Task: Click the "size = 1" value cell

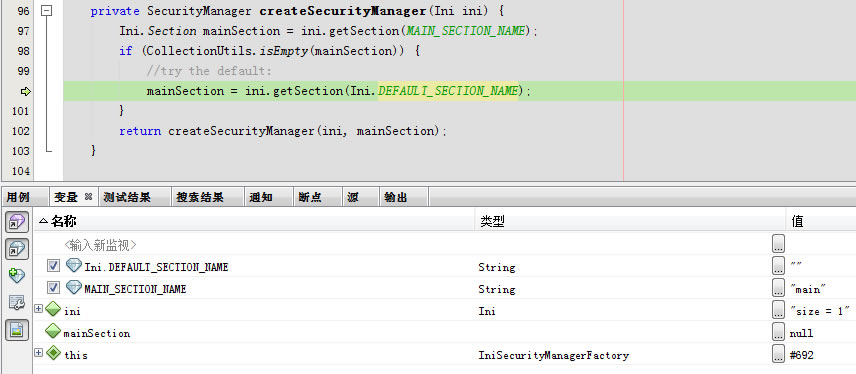Action: pyautogui.click(x=819, y=311)
